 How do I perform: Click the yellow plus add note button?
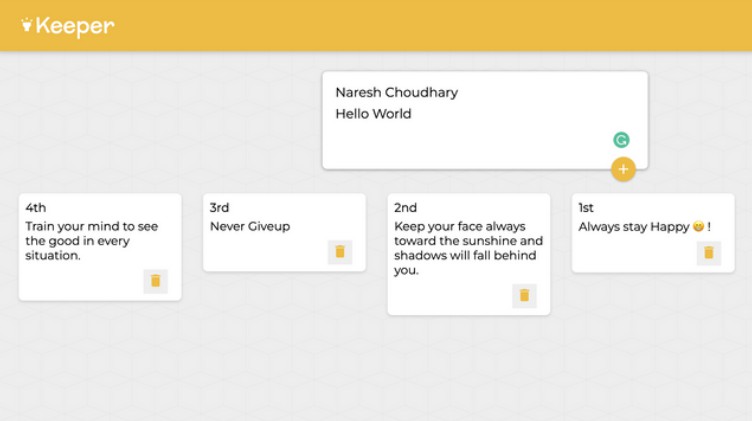pos(623,169)
